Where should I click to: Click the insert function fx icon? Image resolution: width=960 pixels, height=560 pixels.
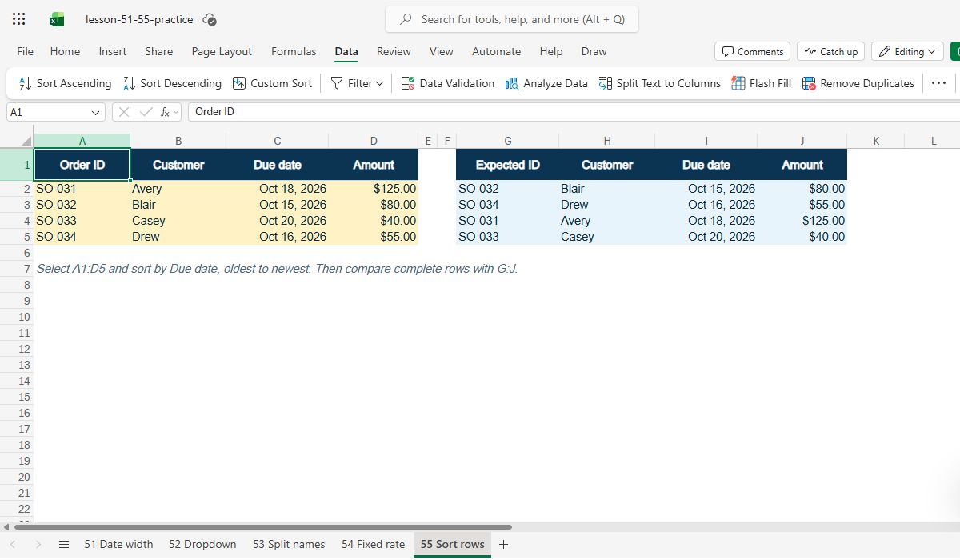point(165,112)
